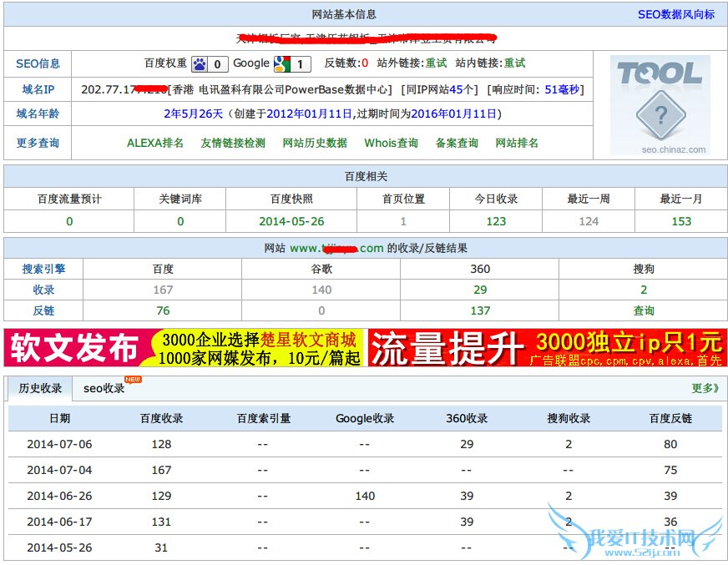Click Baidu snapshot date 2014-05-26
Image resolution: width=728 pixels, height=565 pixels.
(x=291, y=221)
